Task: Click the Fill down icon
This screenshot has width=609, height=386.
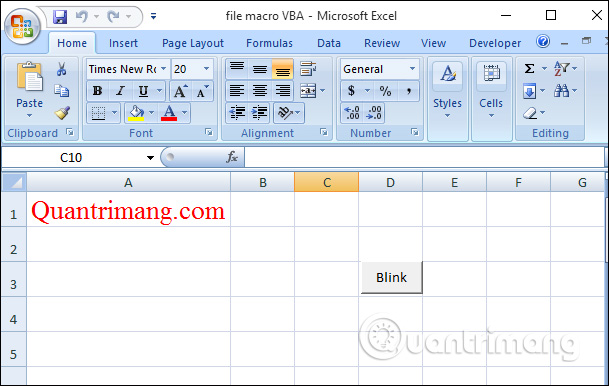Action: click(529, 91)
